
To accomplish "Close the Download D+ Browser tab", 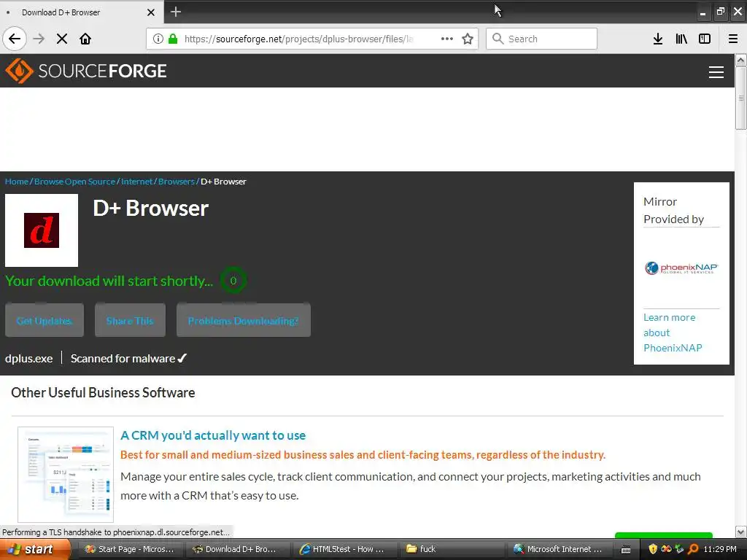I will click(x=151, y=12).
